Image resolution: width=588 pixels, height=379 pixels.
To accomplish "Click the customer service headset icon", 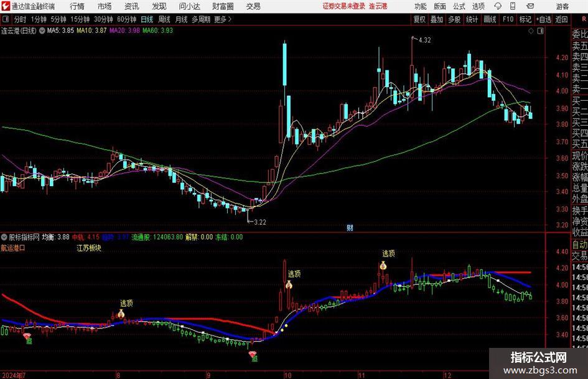I will 498,6.
